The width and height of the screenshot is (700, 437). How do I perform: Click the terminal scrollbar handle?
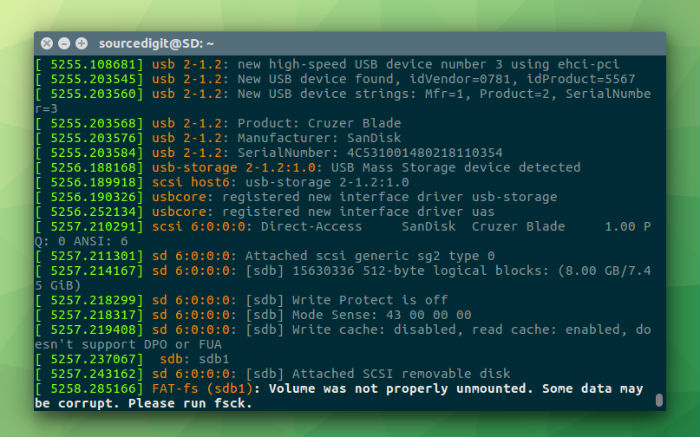point(659,400)
